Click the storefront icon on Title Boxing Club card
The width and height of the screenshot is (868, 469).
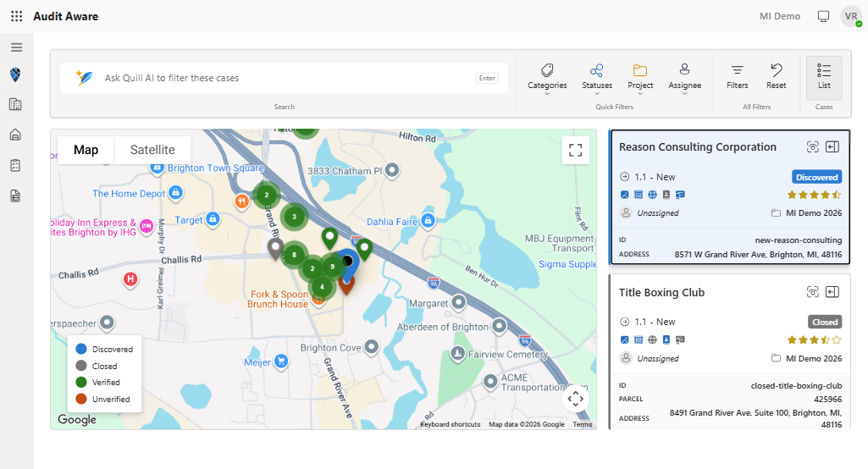[x=639, y=339]
